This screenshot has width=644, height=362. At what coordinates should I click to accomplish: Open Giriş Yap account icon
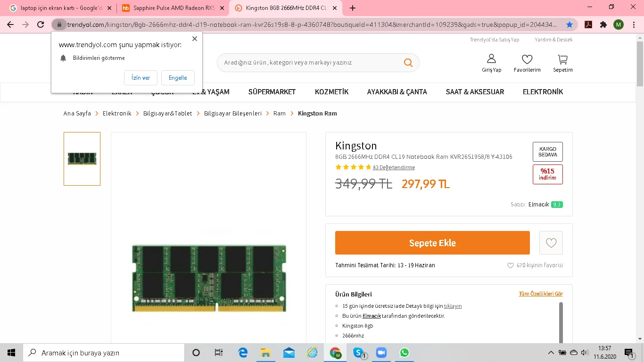[491, 63]
